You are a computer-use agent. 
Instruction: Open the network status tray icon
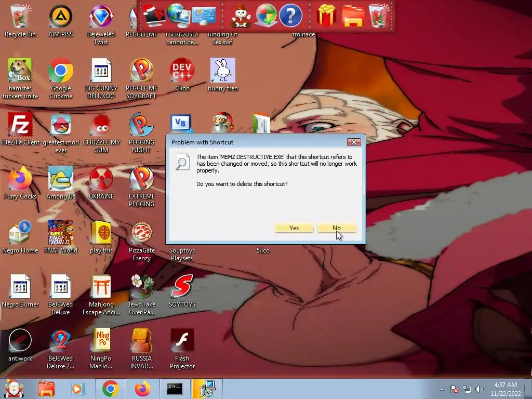click(467, 389)
